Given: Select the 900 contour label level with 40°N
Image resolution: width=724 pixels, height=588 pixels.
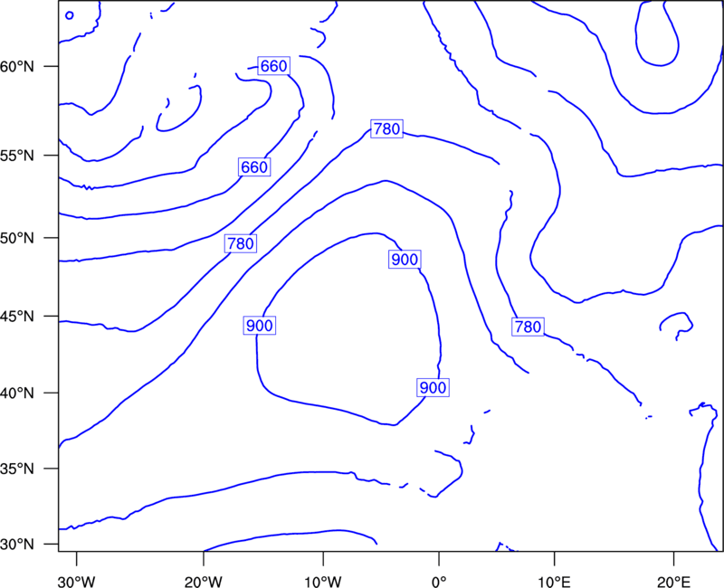Looking at the screenshot, I should 433,387.
